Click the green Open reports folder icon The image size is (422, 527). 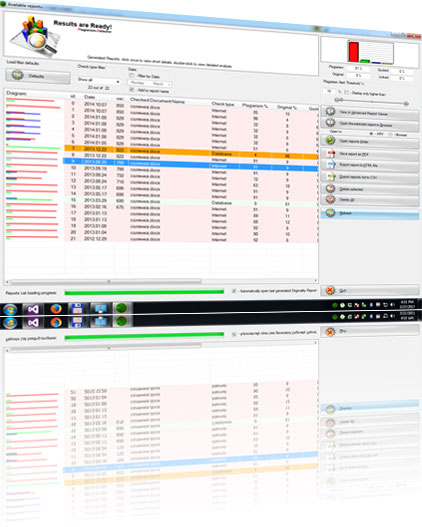330,140
